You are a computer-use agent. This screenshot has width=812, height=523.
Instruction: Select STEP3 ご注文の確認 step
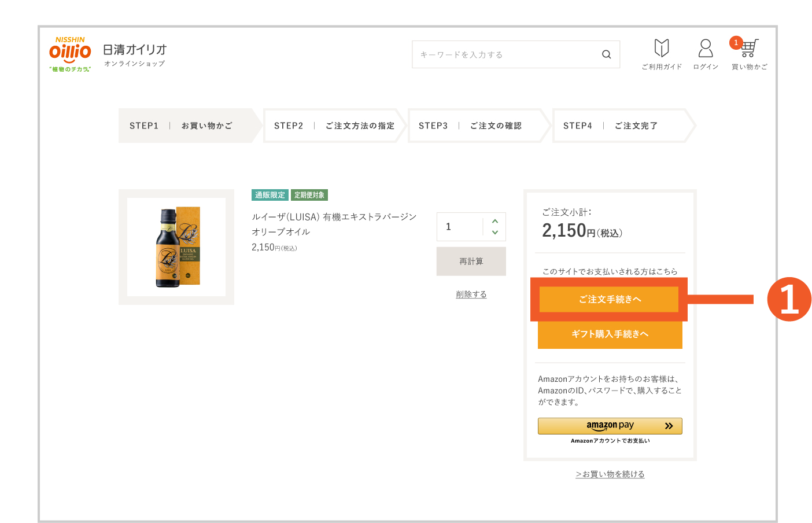point(479,126)
